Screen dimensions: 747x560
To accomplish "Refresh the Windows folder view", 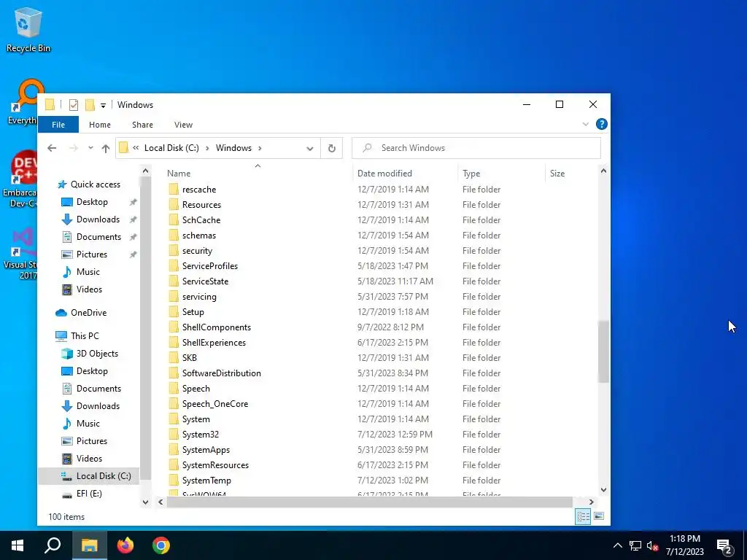I will tap(332, 149).
